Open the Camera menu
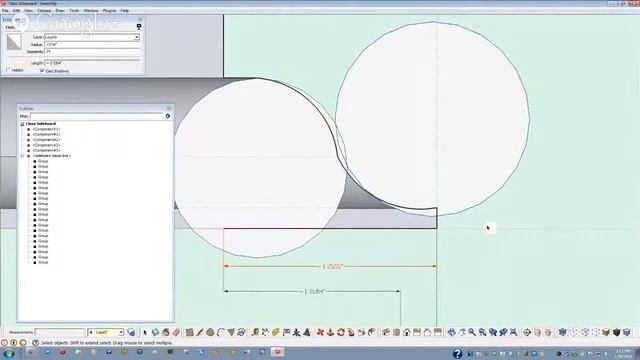Image resolution: width=640 pixels, height=360 pixels. 44,11
